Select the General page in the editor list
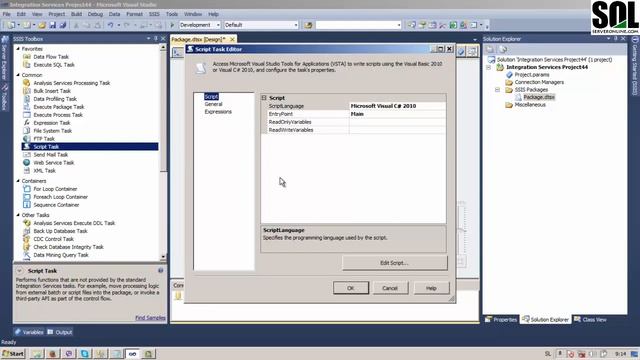Screen dimensions: 640x360 [213, 104]
